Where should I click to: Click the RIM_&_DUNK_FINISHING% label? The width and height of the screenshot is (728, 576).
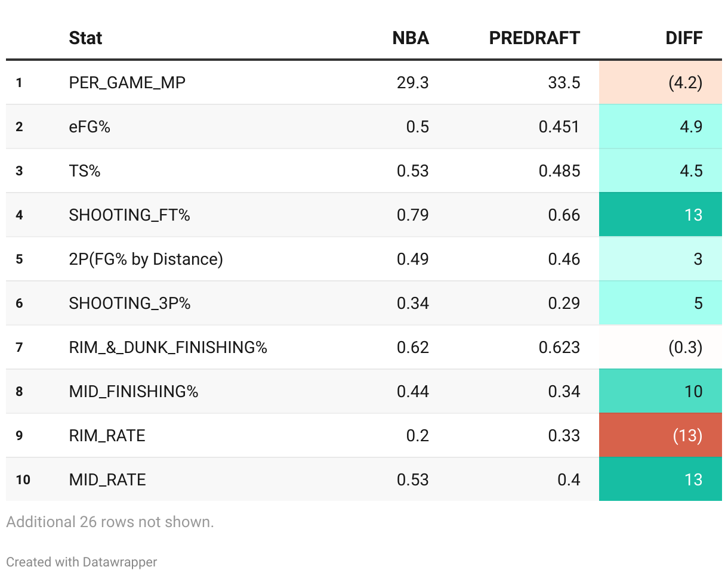pyautogui.click(x=168, y=347)
